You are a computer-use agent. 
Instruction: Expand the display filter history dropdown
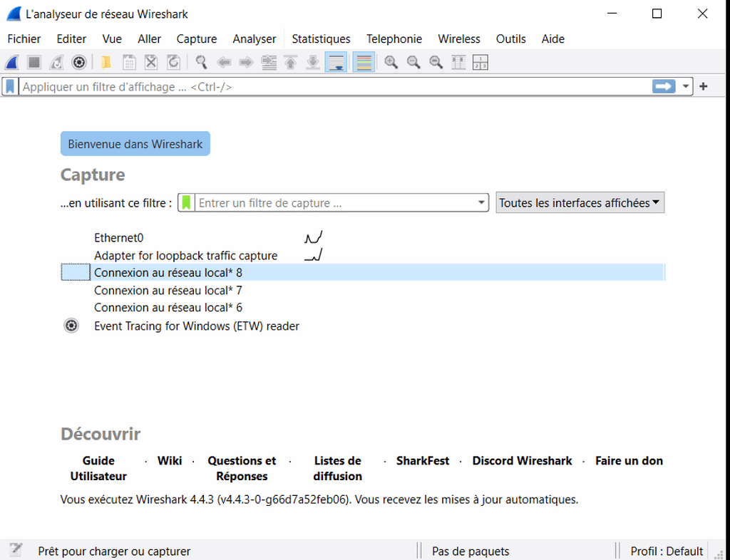[x=686, y=87]
